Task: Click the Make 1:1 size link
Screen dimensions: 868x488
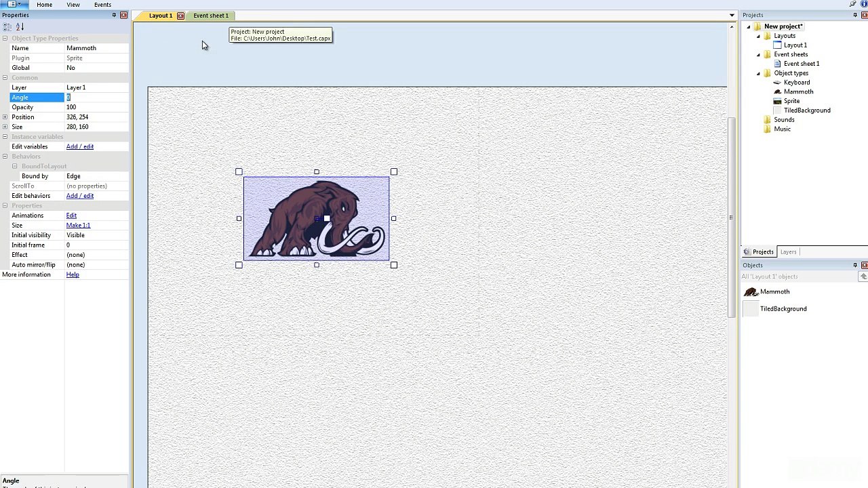Action: point(78,225)
